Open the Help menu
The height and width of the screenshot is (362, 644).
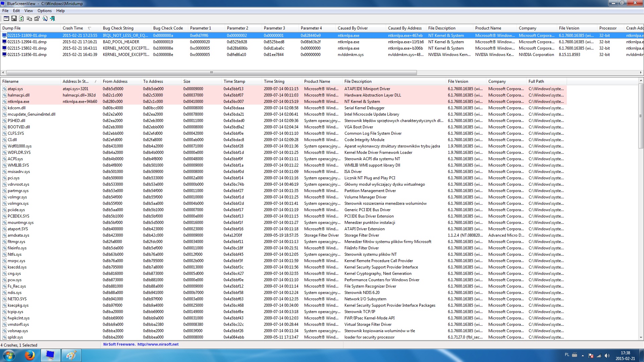click(60, 11)
